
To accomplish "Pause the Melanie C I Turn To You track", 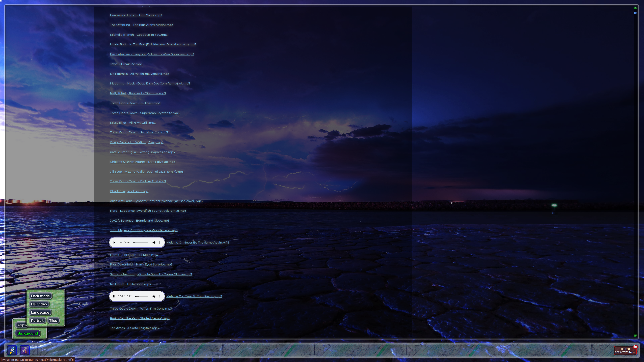I will click(114, 296).
